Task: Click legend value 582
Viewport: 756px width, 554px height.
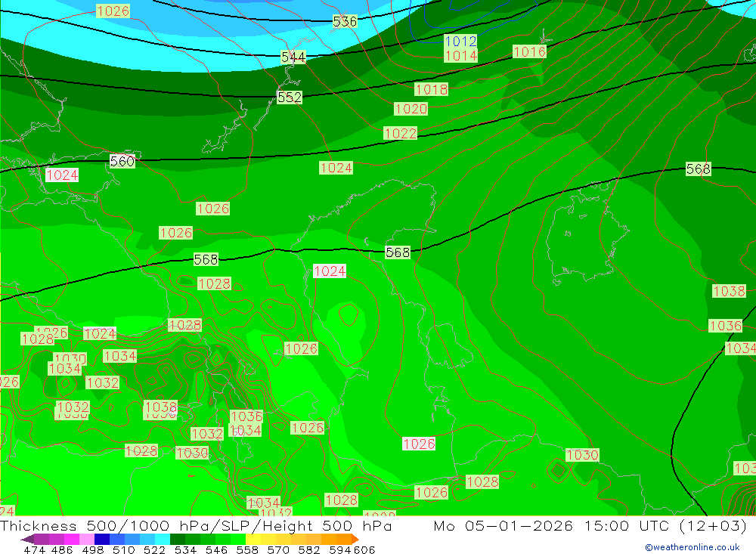Action: (x=309, y=549)
